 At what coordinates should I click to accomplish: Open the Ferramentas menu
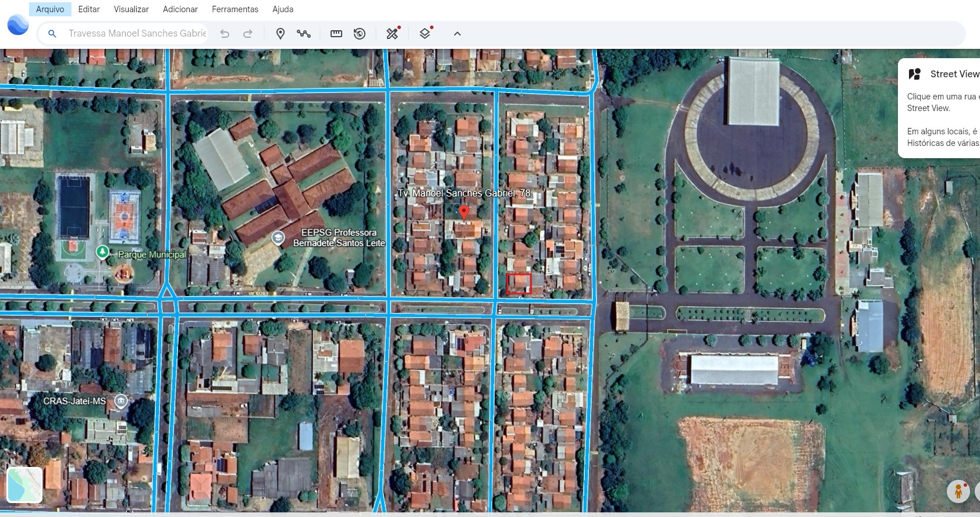click(x=235, y=9)
